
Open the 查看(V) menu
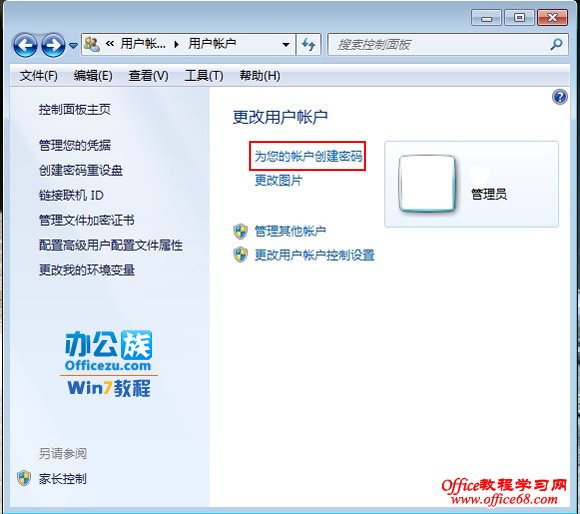(148, 76)
